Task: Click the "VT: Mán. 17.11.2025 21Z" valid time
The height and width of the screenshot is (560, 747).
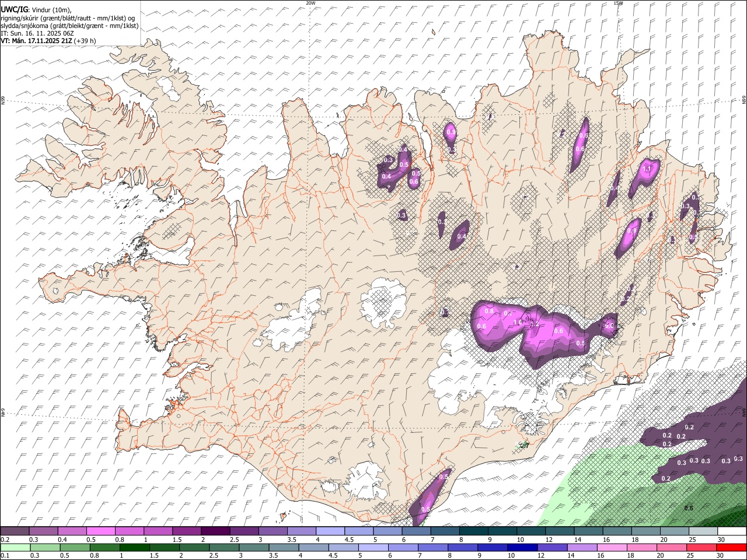Action: click(36, 41)
